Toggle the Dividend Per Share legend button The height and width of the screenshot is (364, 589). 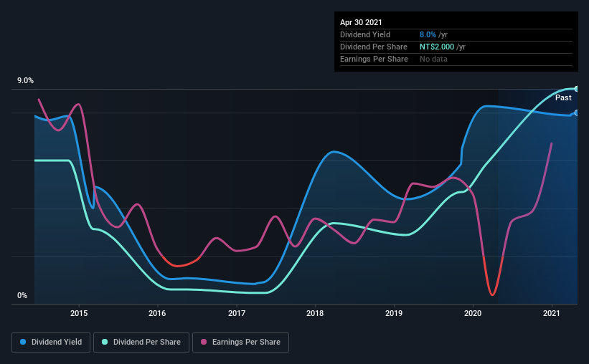pyautogui.click(x=141, y=343)
